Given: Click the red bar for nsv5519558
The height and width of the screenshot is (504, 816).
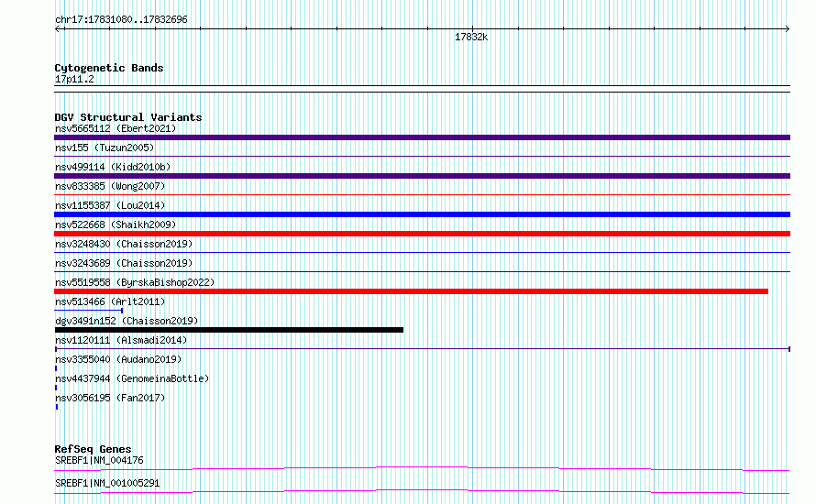Looking at the screenshot, I should pos(411,291).
